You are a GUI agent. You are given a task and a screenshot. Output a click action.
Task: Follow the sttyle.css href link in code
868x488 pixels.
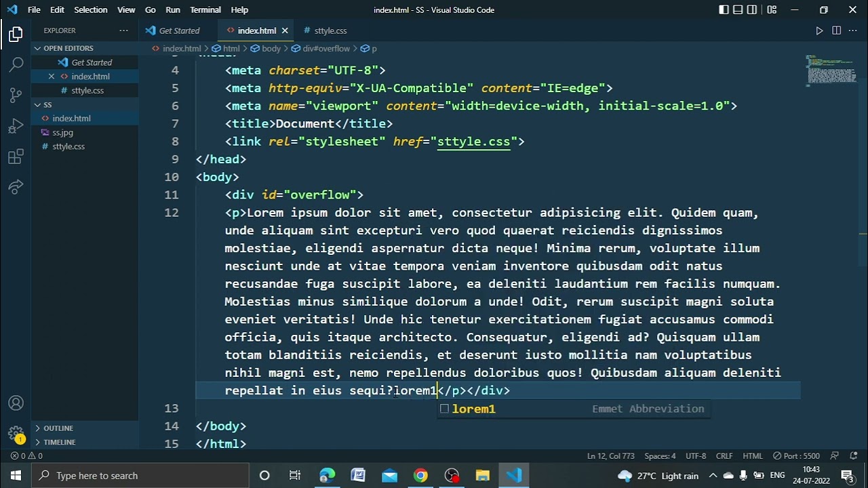pyautogui.click(x=473, y=142)
